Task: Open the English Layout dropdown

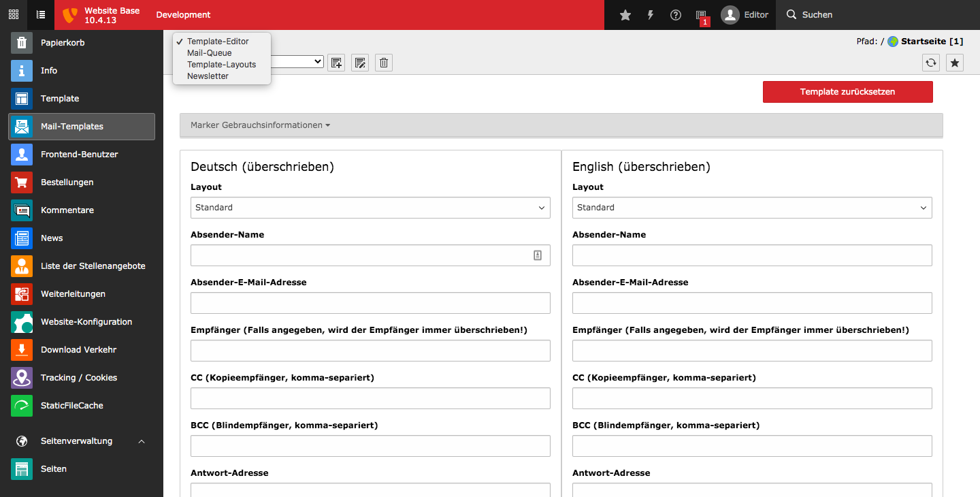Action: [x=752, y=208]
